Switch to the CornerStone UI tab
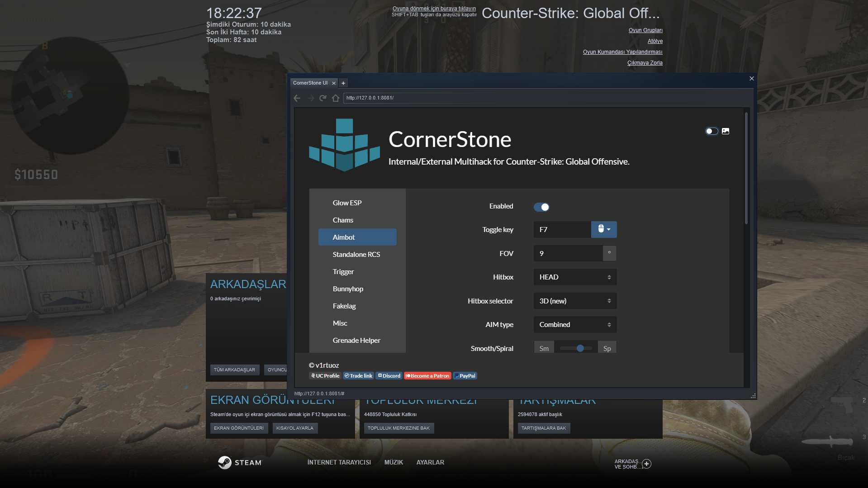 (x=310, y=83)
